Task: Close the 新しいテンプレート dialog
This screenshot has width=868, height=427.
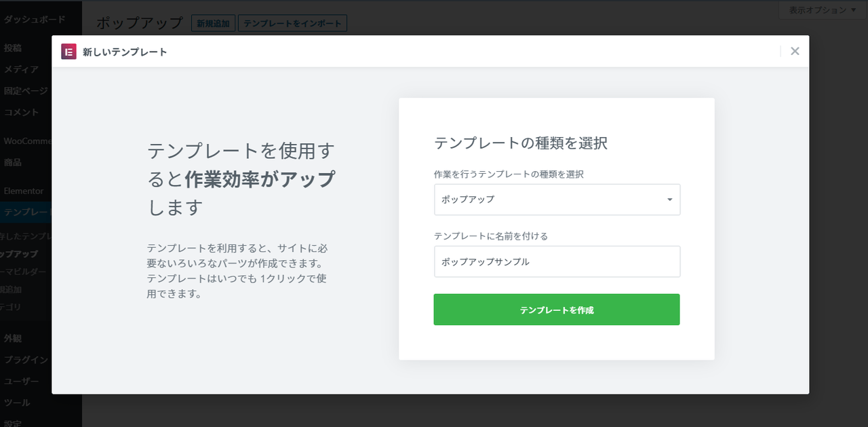Action: click(x=795, y=52)
